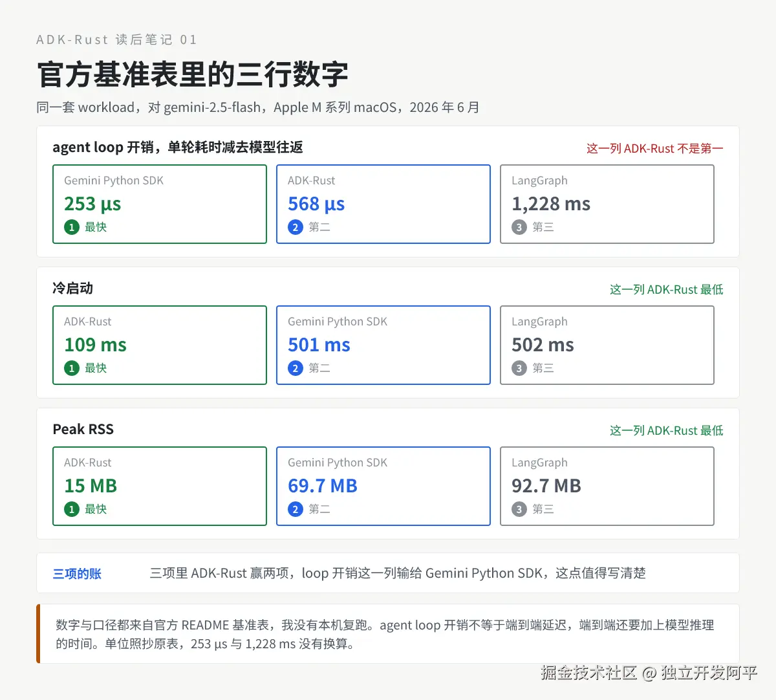Click the green note beside 'Peak RSS'

[666, 430]
